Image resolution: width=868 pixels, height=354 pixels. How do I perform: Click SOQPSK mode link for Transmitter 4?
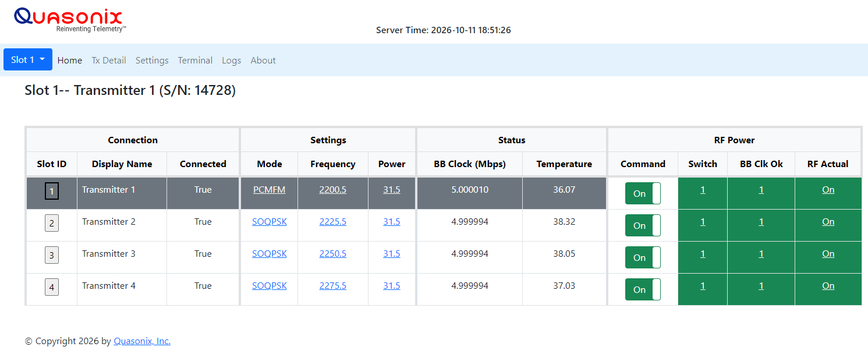tap(270, 286)
